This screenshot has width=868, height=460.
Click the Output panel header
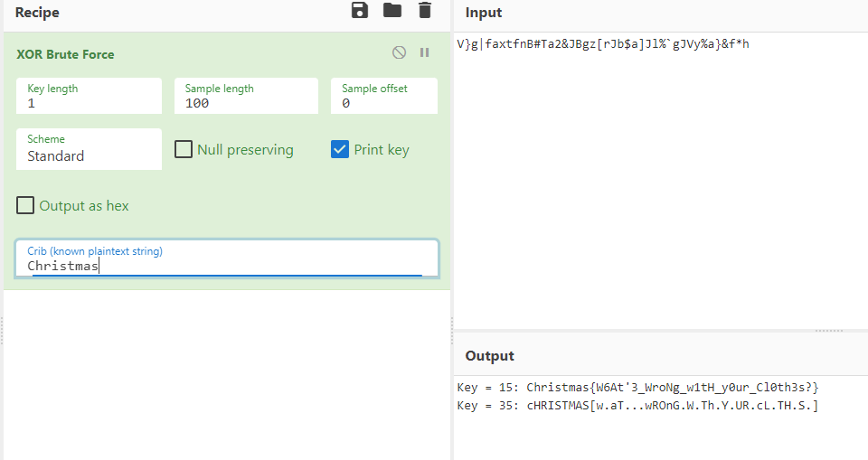point(489,356)
